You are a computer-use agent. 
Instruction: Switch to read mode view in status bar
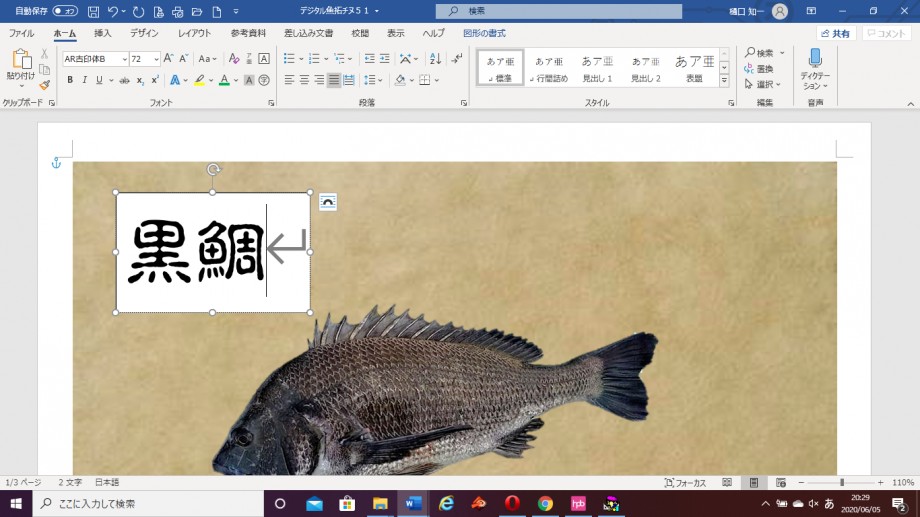click(727, 482)
